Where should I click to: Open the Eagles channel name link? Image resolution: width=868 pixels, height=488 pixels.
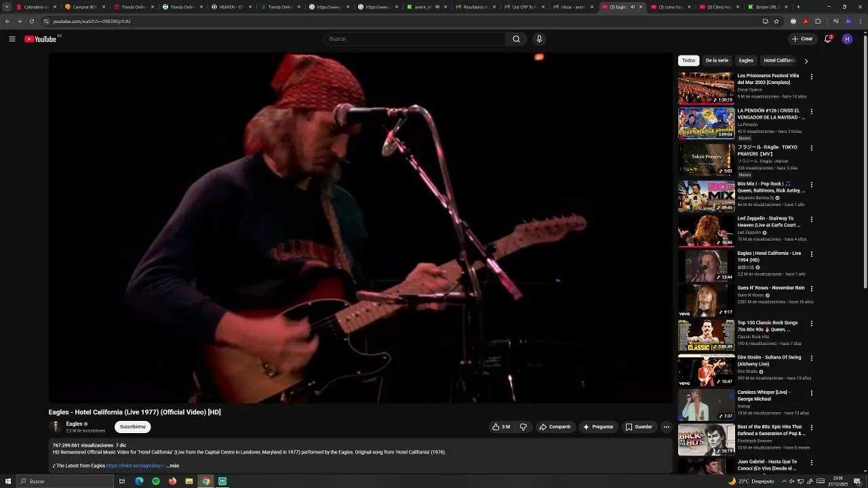pos(74,424)
